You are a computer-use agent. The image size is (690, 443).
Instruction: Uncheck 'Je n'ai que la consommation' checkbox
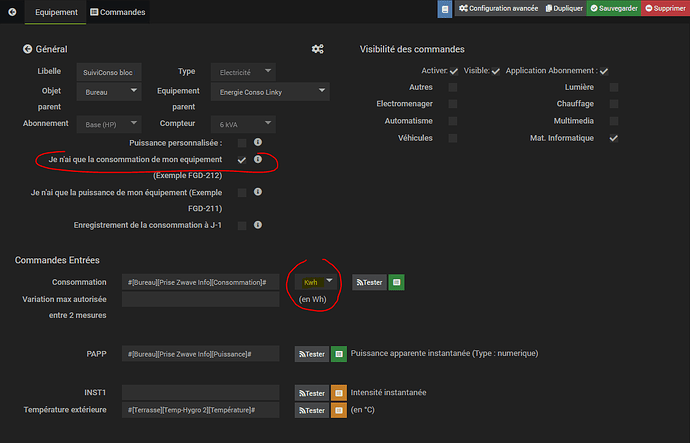[x=242, y=160]
